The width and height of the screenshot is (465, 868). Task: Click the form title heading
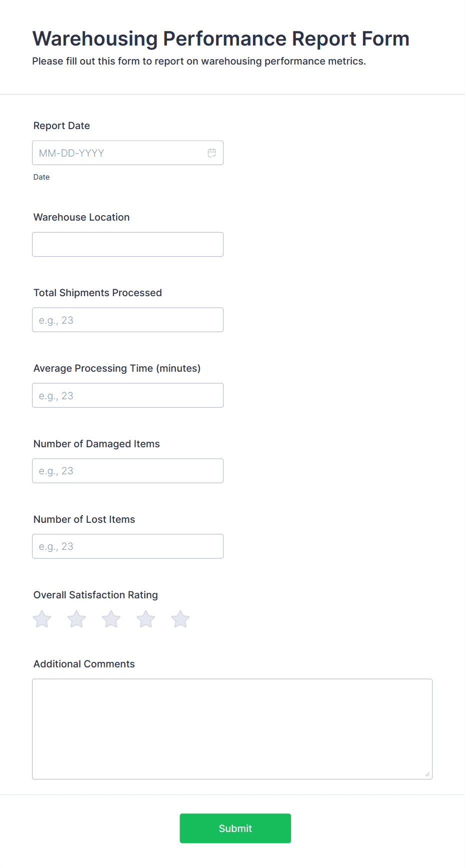(221, 39)
